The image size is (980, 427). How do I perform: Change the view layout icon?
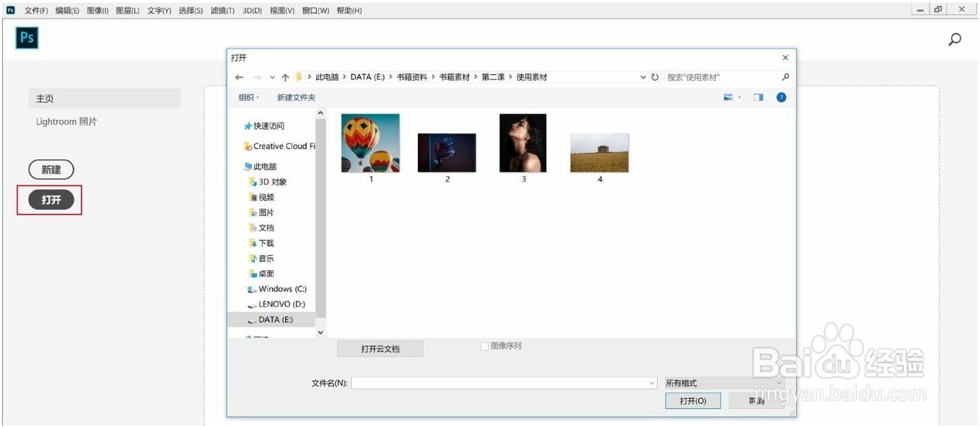click(728, 97)
